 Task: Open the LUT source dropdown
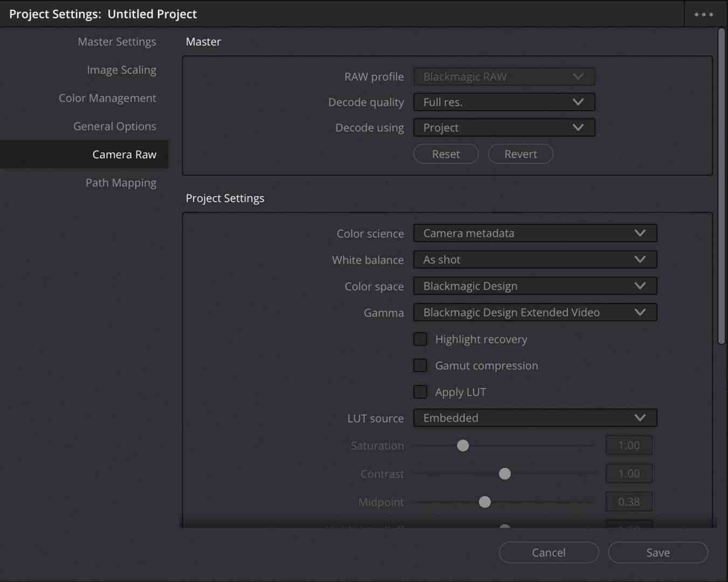534,418
